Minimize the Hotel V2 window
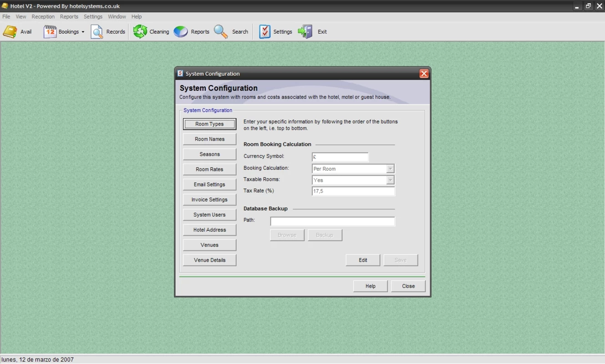 pyautogui.click(x=577, y=6)
